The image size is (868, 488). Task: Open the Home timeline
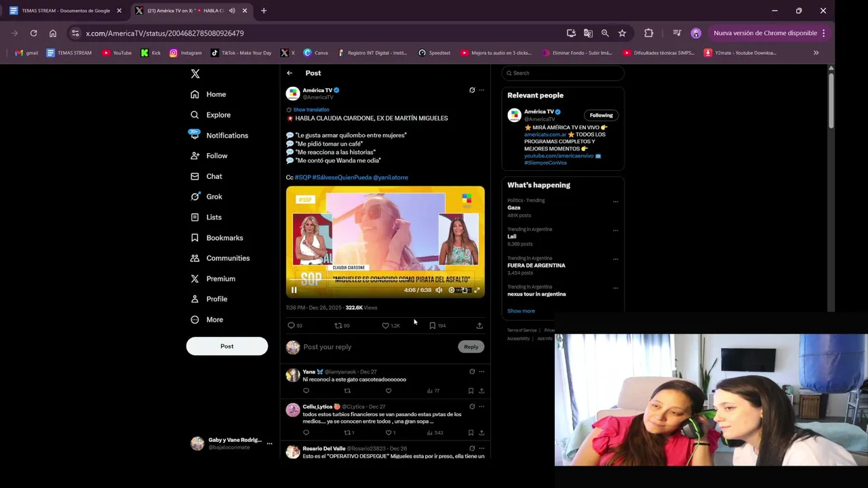pyautogui.click(x=208, y=94)
